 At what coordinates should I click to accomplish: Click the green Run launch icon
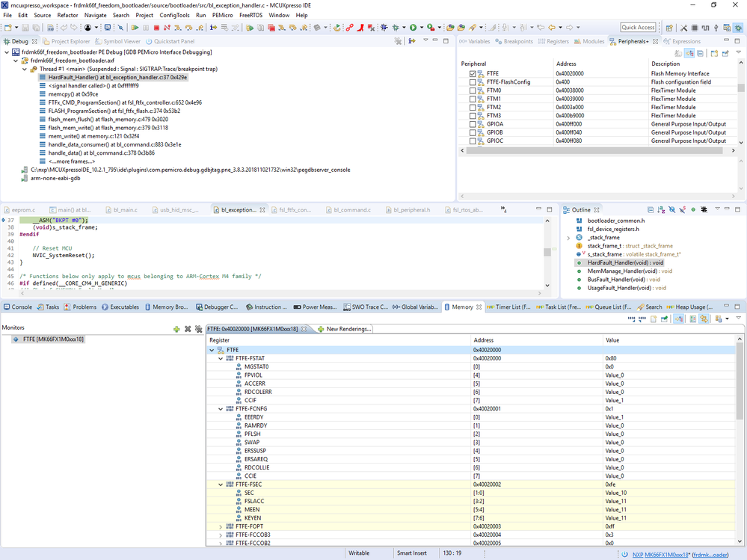413,28
